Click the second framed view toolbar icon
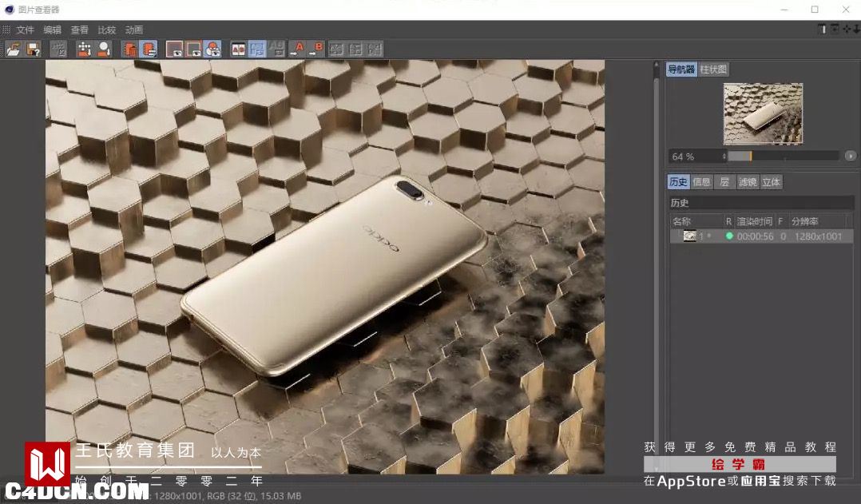861x504 pixels. [194, 49]
